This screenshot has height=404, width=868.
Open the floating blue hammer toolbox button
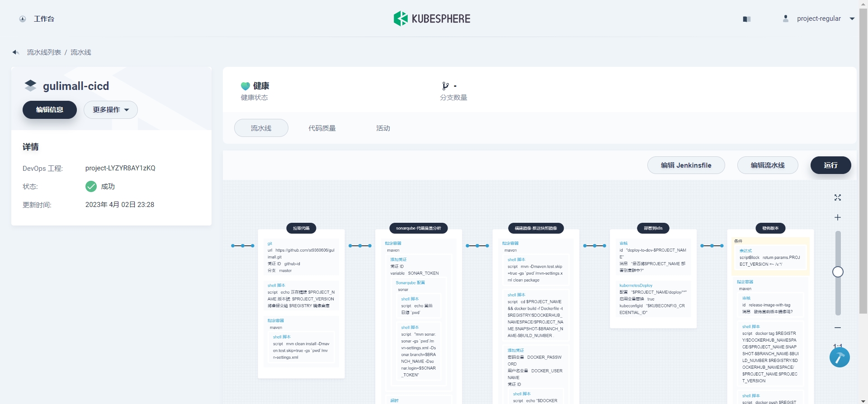click(x=840, y=357)
